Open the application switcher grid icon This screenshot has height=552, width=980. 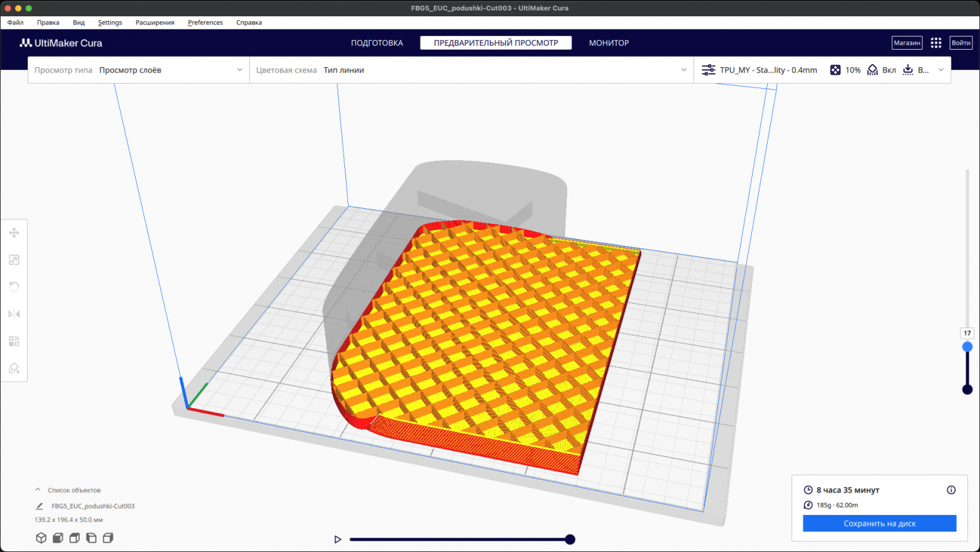click(936, 43)
